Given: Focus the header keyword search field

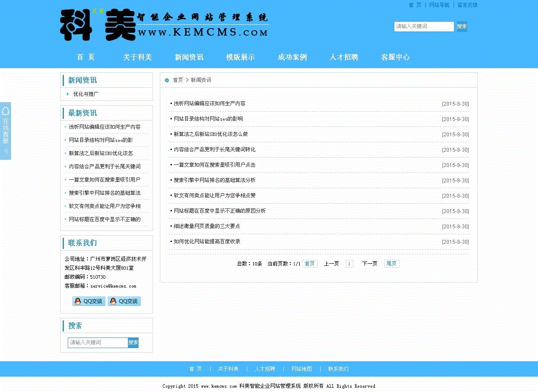Looking at the screenshot, I should click(424, 26).
